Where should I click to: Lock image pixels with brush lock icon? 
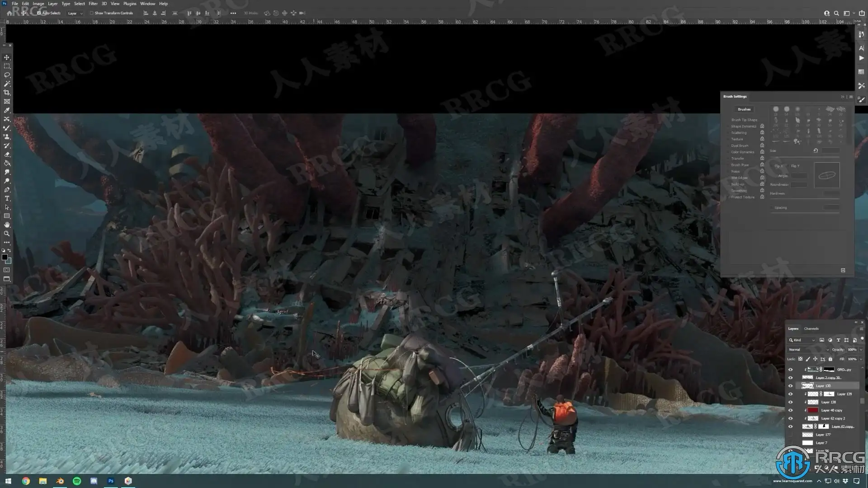[x=808, y=359]
